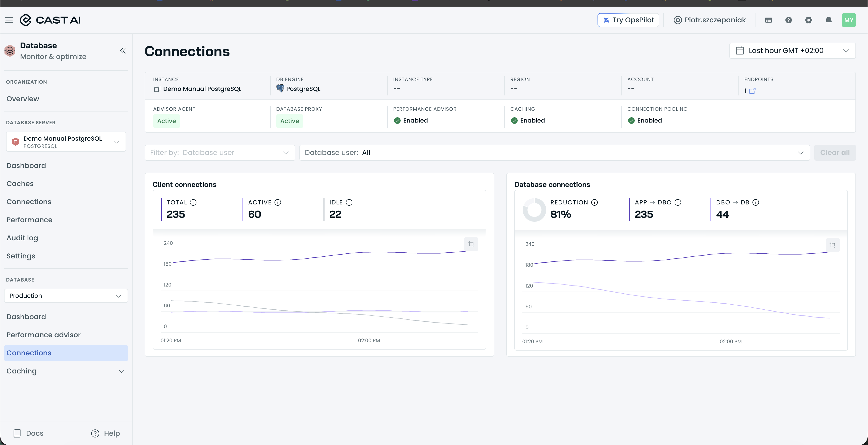This screenshot has height=445, width=868.
Task: Click info icon next to IDLE
Action: point(349,202)
